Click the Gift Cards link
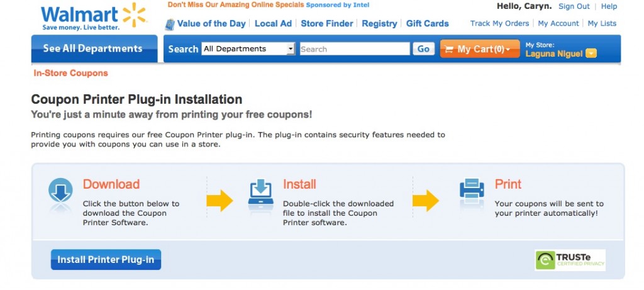This screenshot has width=644, height=290. pyautogui.click(x=428, y=23)
